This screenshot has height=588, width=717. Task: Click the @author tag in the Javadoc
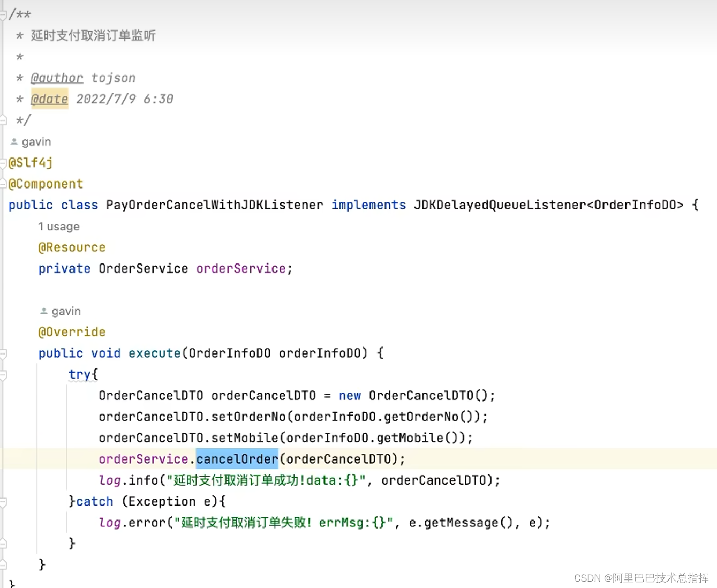click(57, 78)
